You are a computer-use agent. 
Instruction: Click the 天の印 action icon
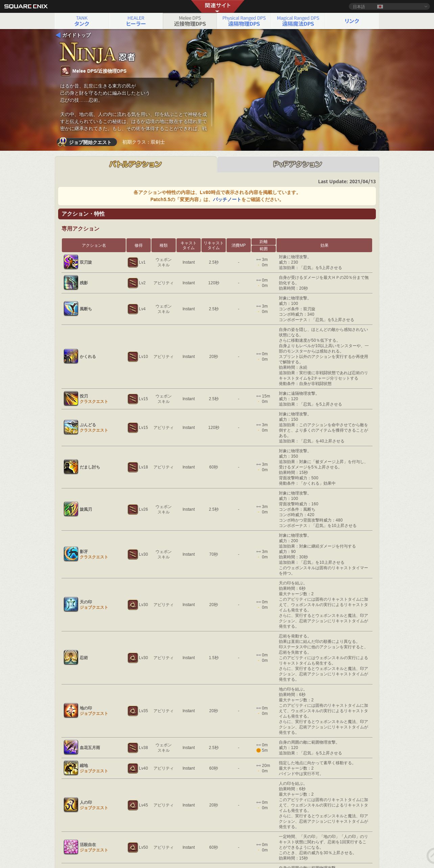pos(71,604)
